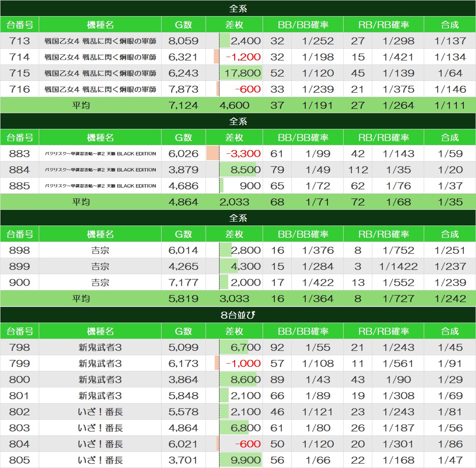Select the G数 value 8,059
Screen dimensions: 476x468
point(183,40)
